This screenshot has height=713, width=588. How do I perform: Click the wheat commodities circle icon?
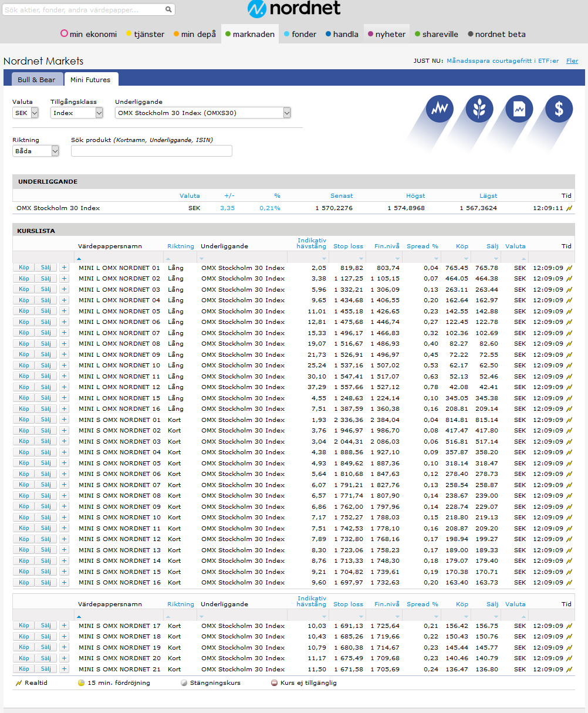[x=479, y=109]
